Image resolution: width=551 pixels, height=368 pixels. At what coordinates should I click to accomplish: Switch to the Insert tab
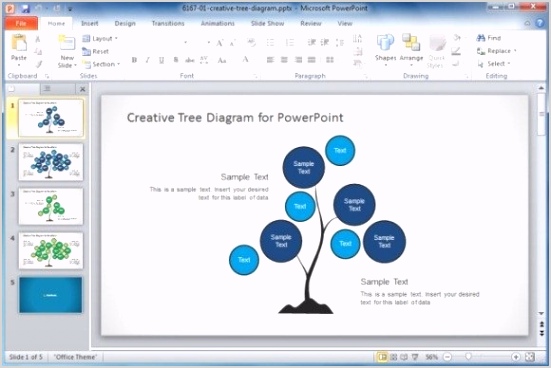pos(90,23)
